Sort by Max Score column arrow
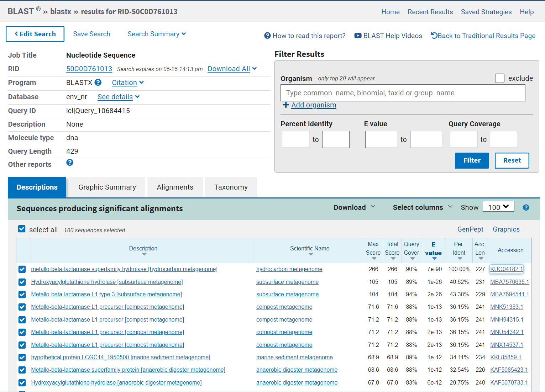 coord(374,259)
